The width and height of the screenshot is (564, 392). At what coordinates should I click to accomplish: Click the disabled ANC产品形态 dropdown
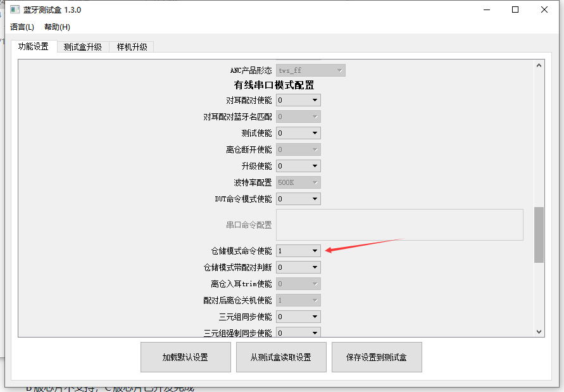point(311,70)
